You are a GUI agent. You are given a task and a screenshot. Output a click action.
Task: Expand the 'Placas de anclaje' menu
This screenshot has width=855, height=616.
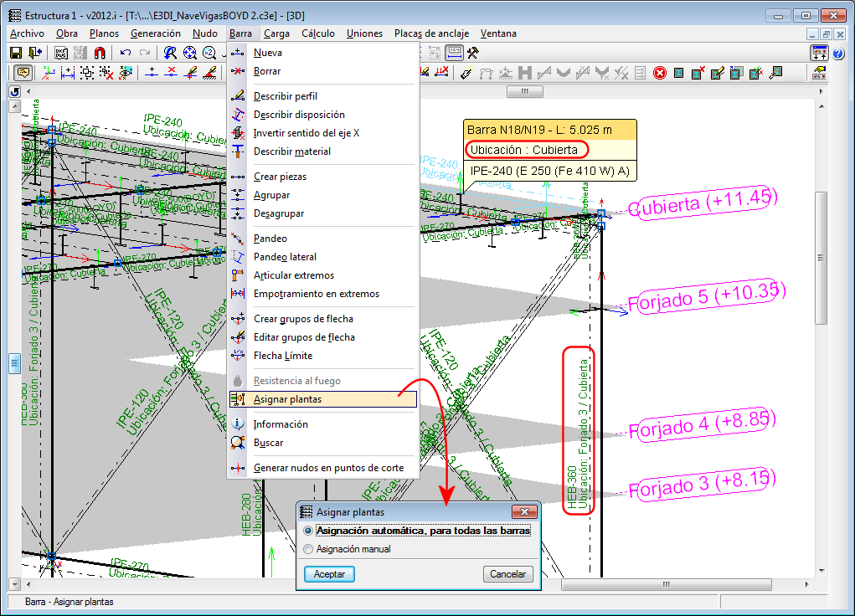pyautogui.click(x=430, y=33)
